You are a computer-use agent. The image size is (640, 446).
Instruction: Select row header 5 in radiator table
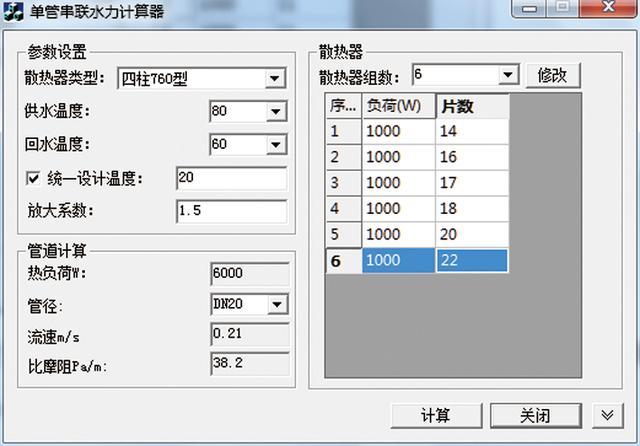pyautogui.click(x=343, y=234)
